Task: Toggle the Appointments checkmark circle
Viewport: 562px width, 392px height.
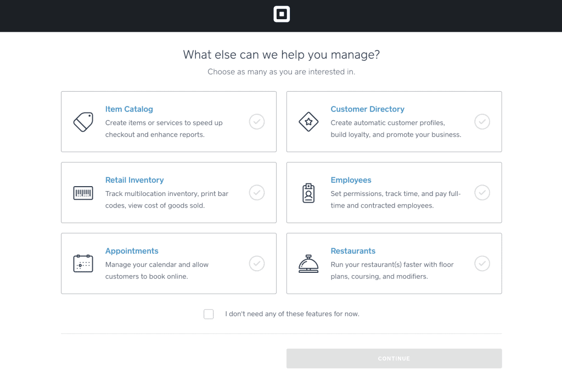Action: point(257,264)
